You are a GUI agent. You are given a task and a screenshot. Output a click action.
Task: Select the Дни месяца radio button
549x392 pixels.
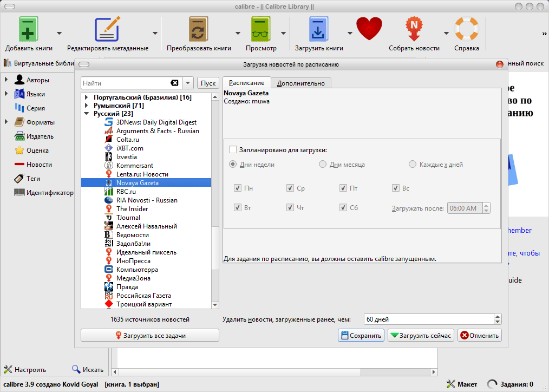pyautogui.click(x=323, y=164)
